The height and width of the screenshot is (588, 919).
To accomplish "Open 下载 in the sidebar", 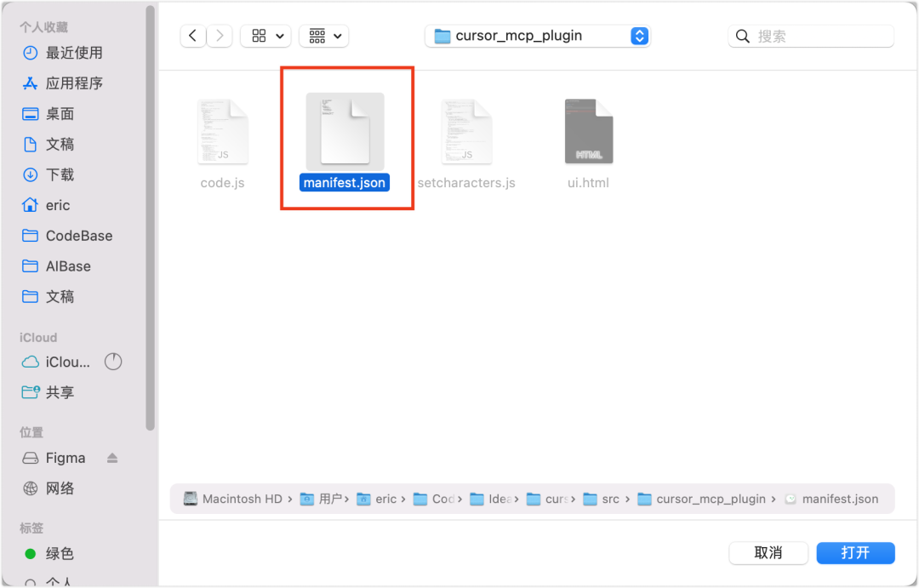I will [48, 174].
